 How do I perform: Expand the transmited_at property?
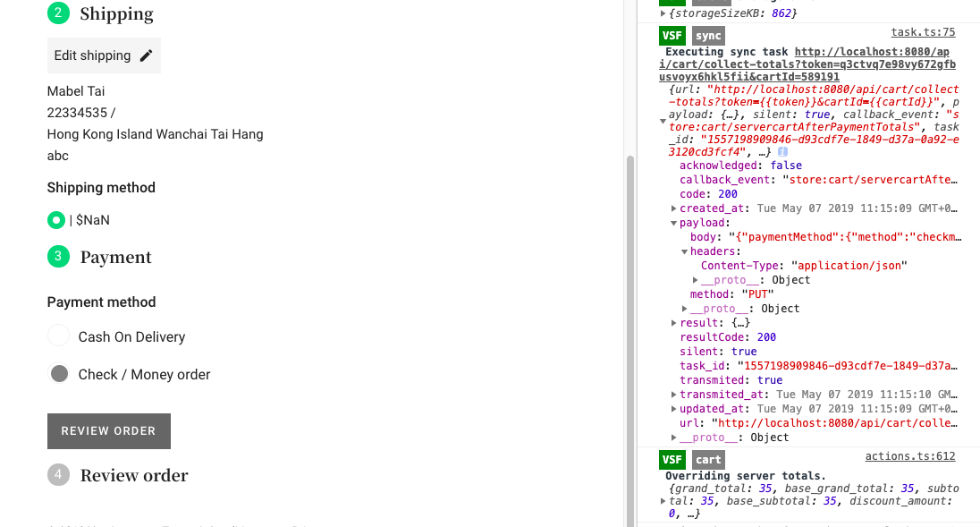(x=673, y=395)
